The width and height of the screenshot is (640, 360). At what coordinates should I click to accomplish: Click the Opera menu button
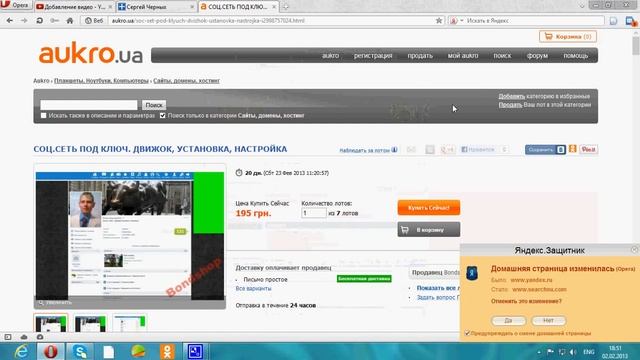point(15,5)
